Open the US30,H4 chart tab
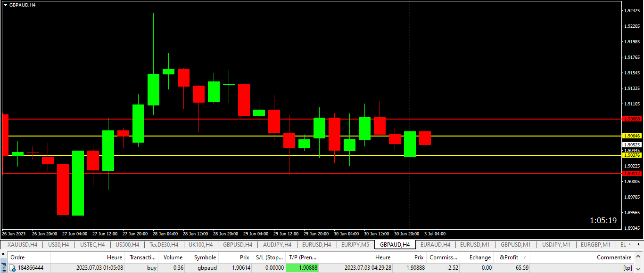The image size is (644, 273). (x=58, y=245)
